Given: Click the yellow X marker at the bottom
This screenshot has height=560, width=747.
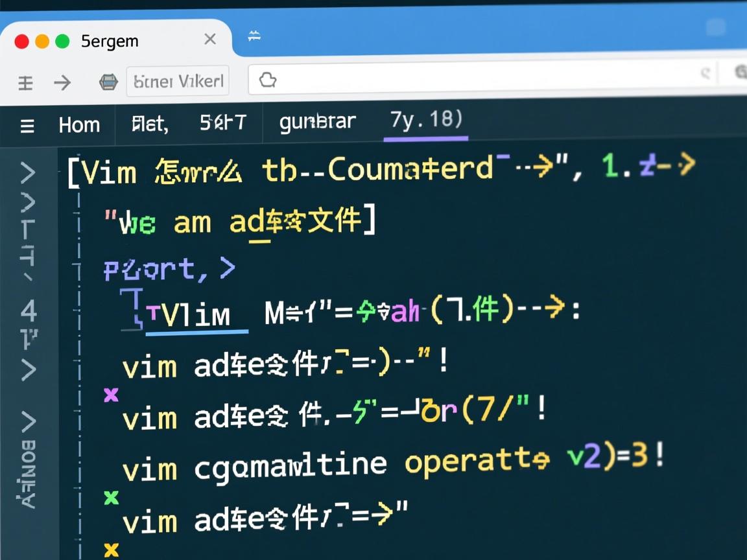Looking at the screenshot, I should 112,550.
